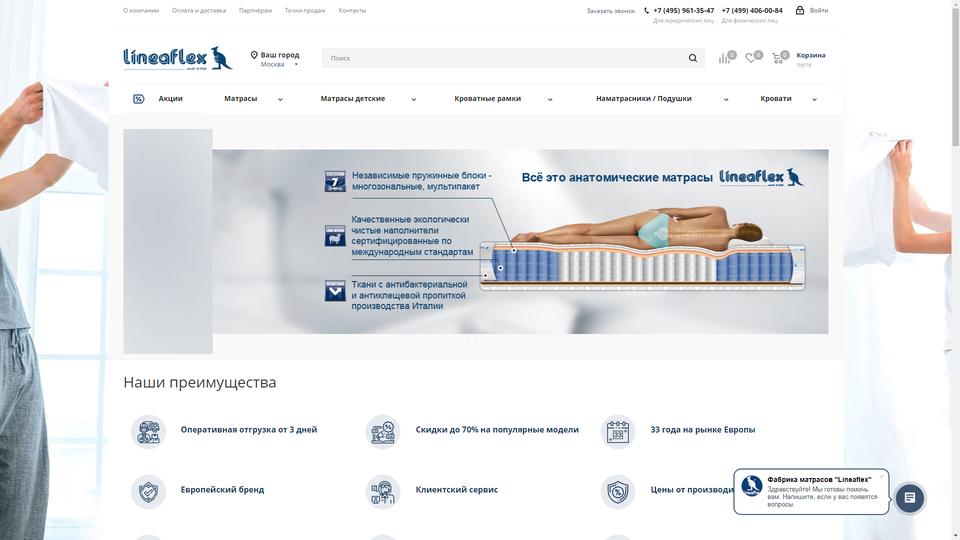Open the О компании link

point(141,10)
